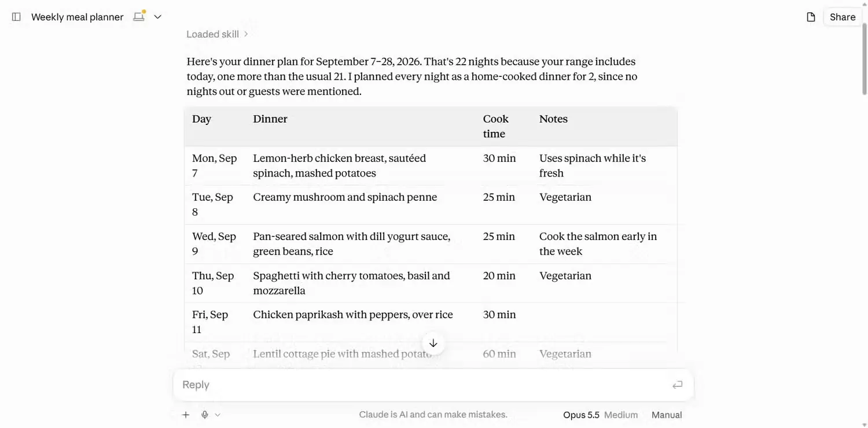Click the laptop device icon near title
Viewport: 868px width, 428px height.
click(x=139, y=16)
